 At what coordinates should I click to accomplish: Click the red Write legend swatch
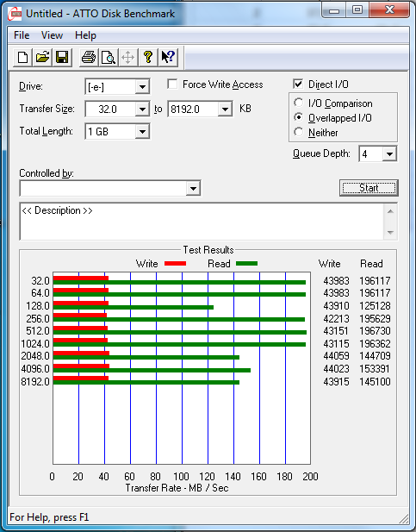point(175,264)
